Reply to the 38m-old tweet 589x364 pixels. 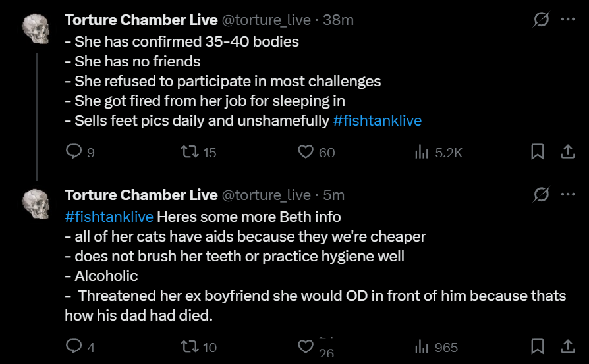[73, 152]
